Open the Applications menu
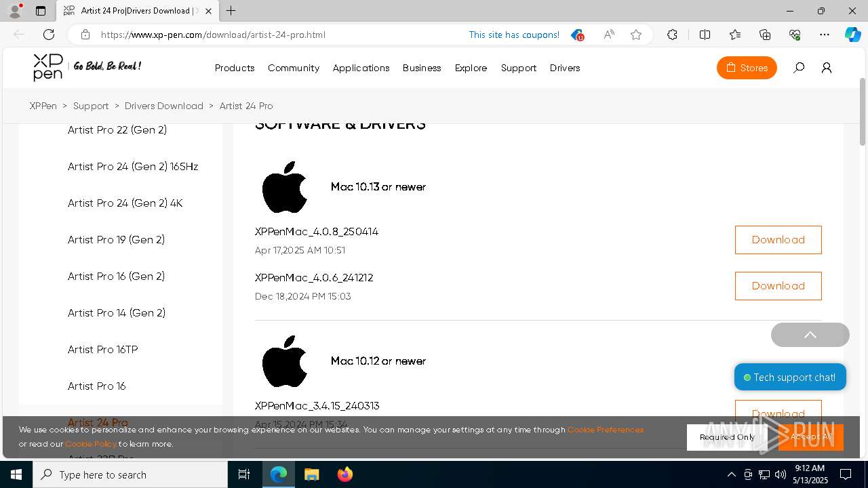868x488 pixels. tap(361, 68)
